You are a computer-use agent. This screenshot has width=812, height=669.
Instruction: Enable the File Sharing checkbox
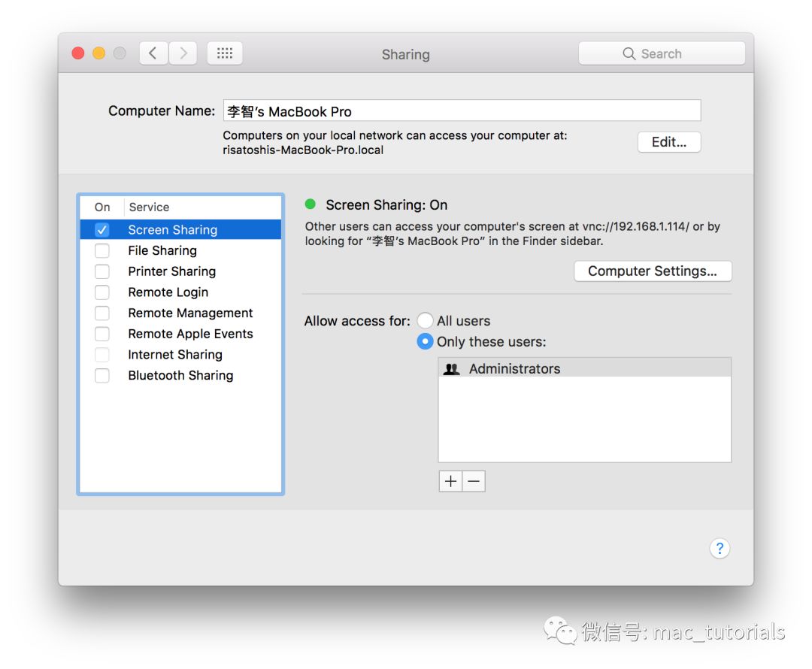coord(102,250)
